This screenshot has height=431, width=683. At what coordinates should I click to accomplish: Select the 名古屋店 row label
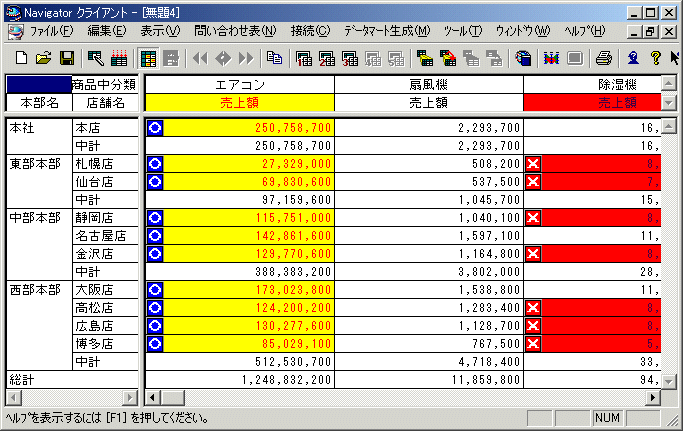[105, 236]
